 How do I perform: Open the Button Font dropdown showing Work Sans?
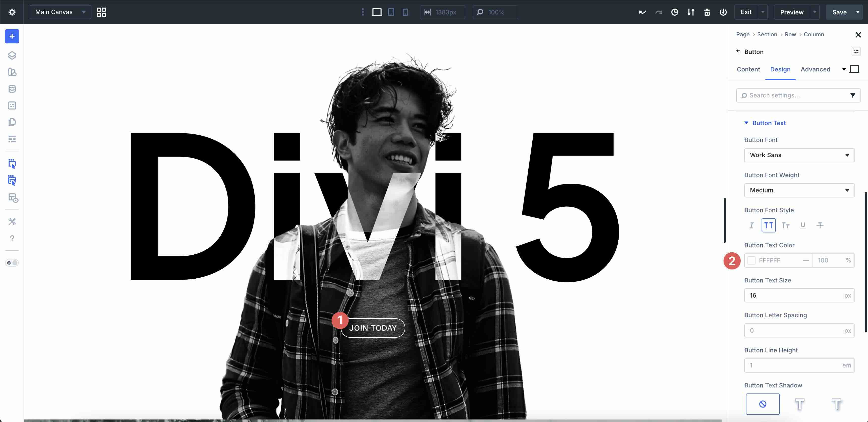(799, 155)
